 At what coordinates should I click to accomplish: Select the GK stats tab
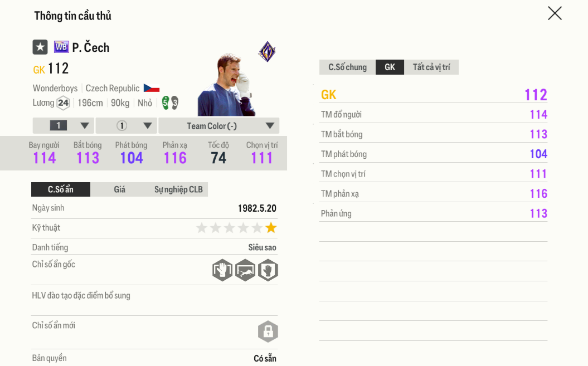[390, 67]
